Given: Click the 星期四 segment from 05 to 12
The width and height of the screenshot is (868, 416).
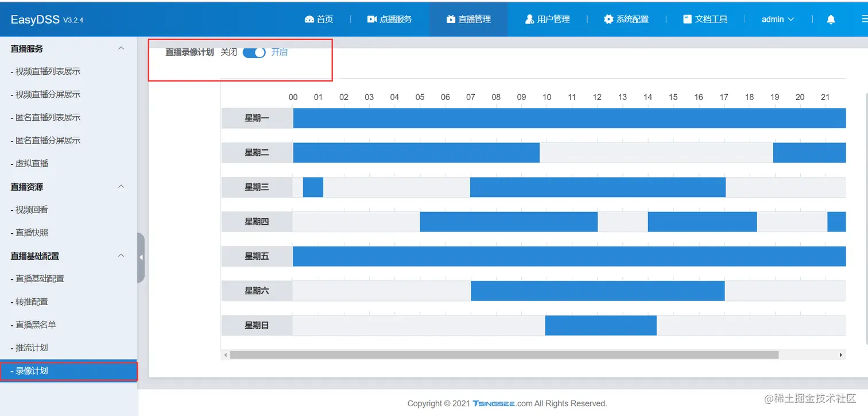Looking at the screenshot, I should 509,221.
